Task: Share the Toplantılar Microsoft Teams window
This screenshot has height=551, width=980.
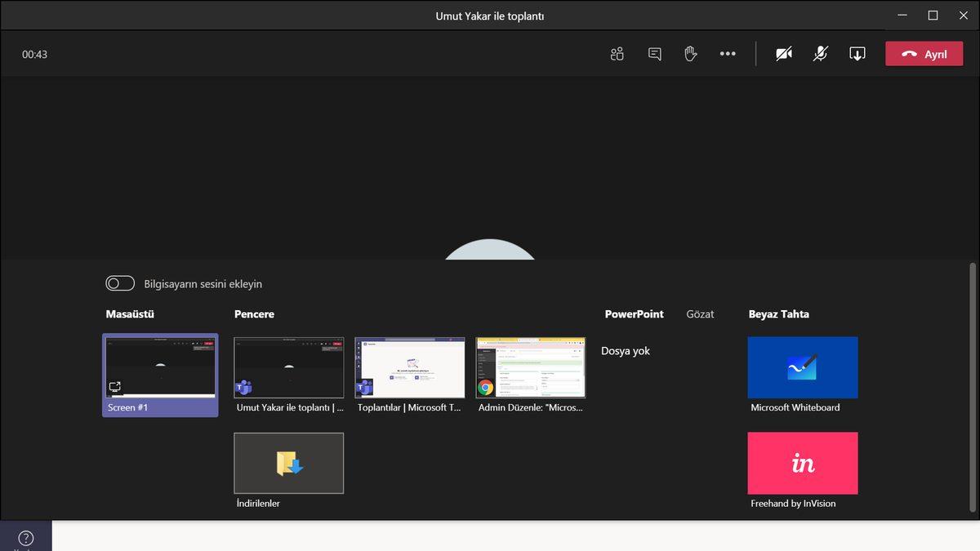Action: point(409,367)
